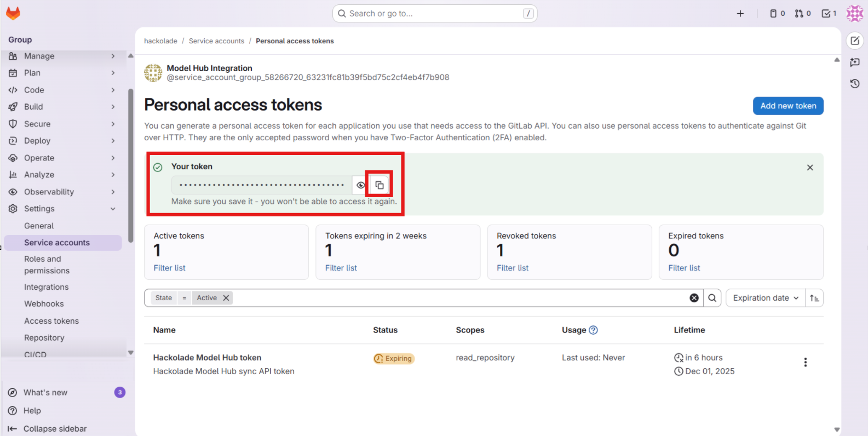
Task: Click the page scroll up arrow
Action: (837, 60)
